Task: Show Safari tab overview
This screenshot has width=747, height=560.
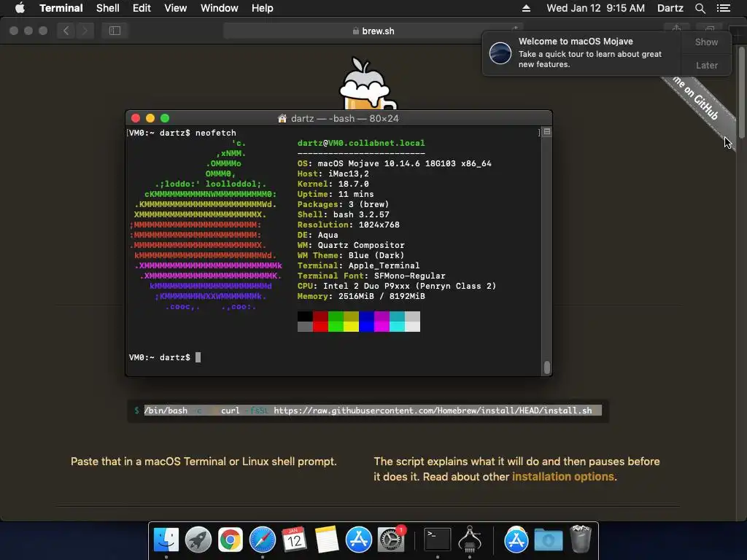Action: pos(709,29)
